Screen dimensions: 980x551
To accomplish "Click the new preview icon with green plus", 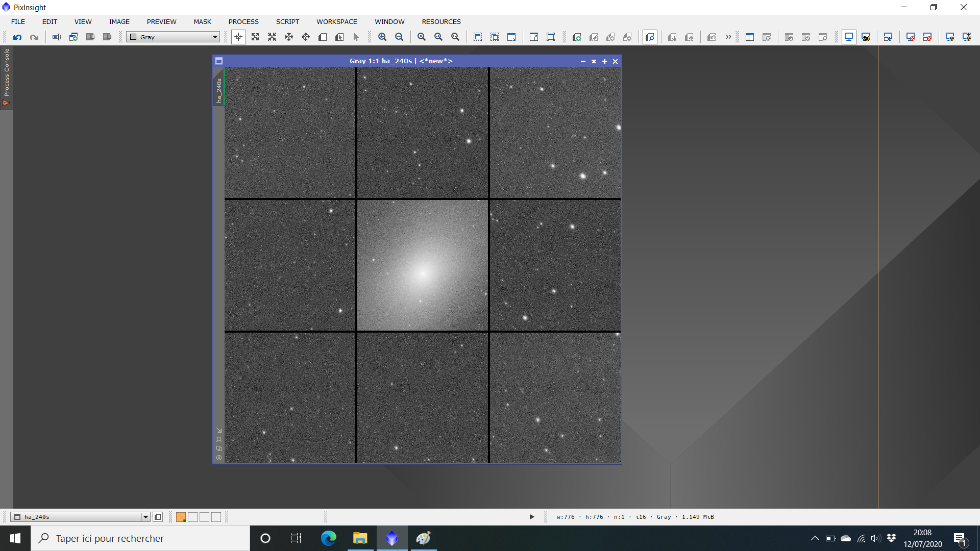I will click(x=577, y=37).
